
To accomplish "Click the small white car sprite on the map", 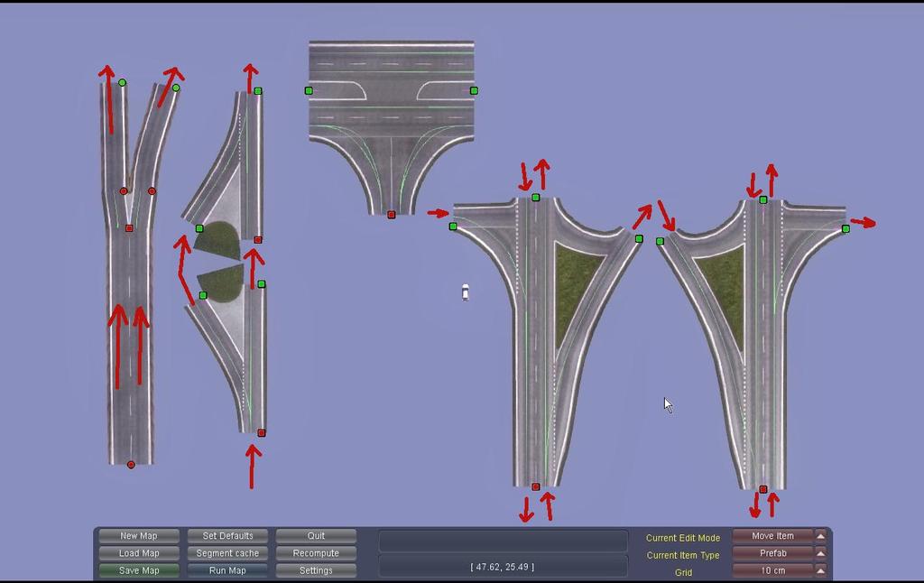I will 467,291.
